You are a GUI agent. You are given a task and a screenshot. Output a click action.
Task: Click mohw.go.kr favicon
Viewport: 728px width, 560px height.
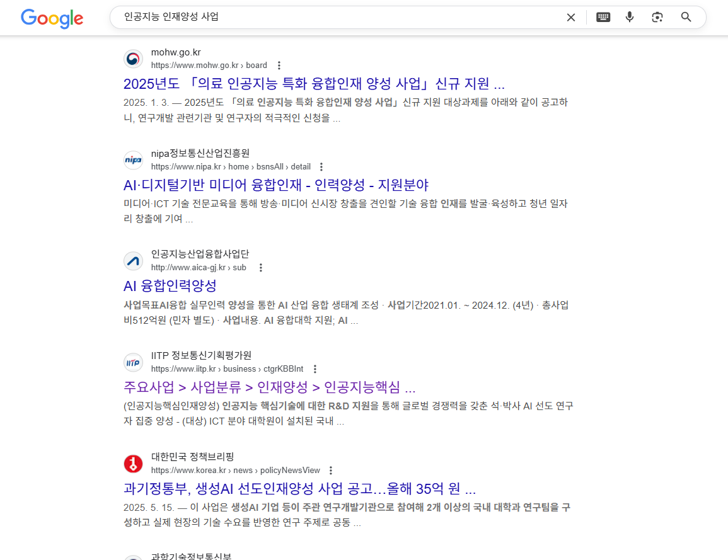click(x=133, y=59)
